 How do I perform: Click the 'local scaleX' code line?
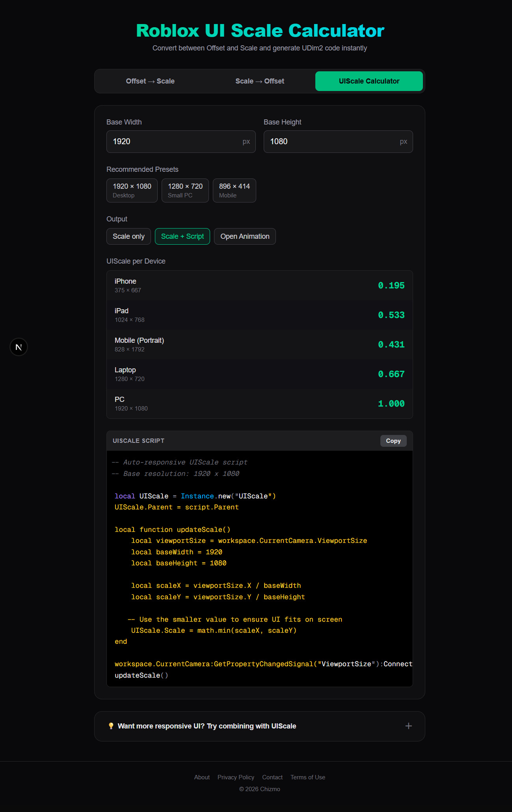(216, 586)
